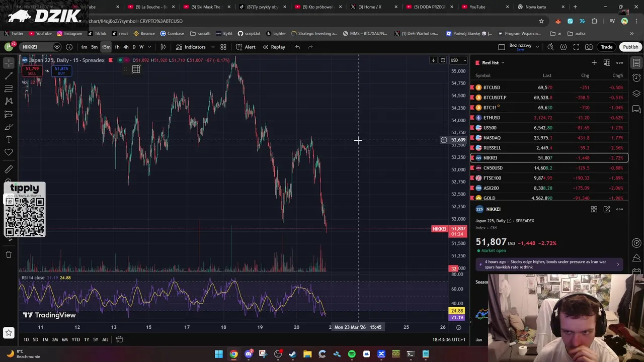Image resolution: width=644 pixels, height=362 pixels.
Task: Open watchlist advanced view table icon
Action: coord(607,63)
